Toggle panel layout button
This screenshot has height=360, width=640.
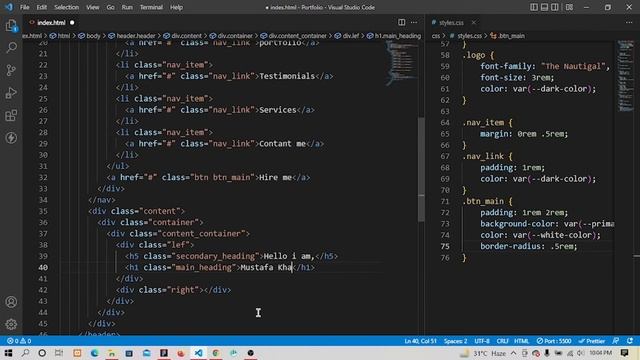pos(544,7)
